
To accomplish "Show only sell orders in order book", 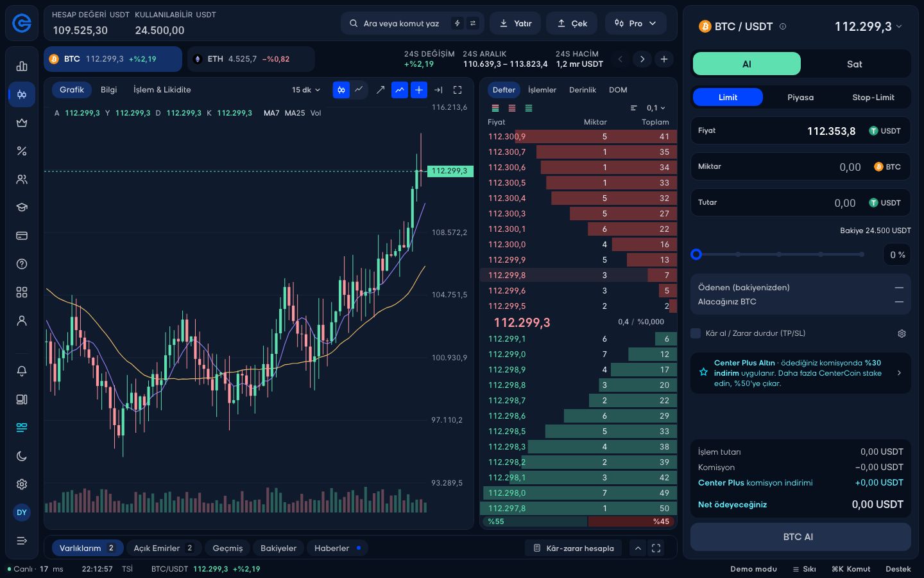I will point(512,108).
